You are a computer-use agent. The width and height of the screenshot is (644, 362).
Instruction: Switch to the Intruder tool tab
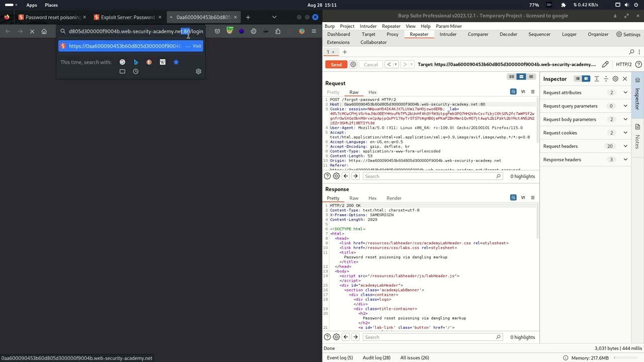(x=448, y=34)
